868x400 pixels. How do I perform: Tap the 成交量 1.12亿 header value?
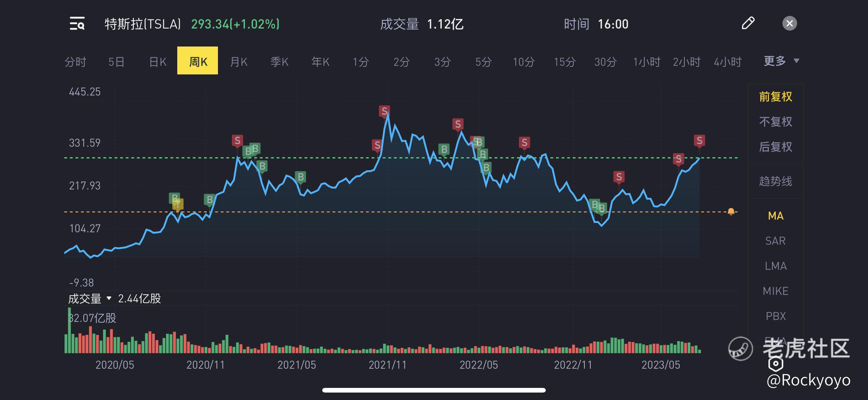(x=422, y=24)
